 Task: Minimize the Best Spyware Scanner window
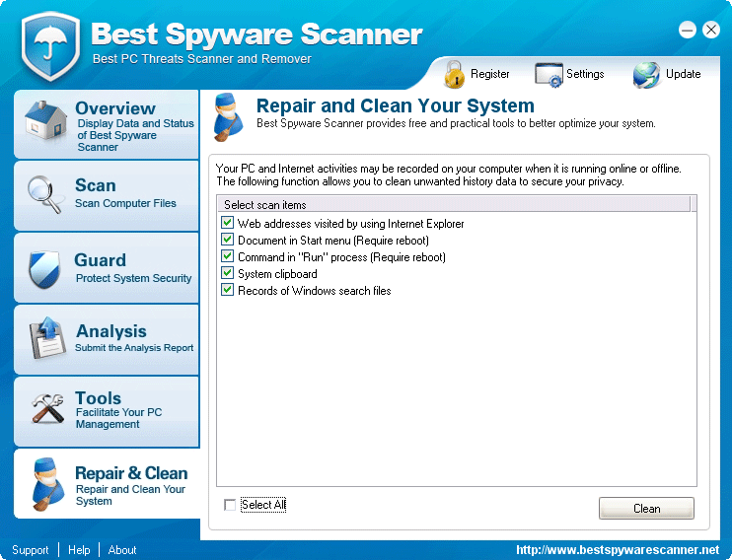(x=688, y=31)
